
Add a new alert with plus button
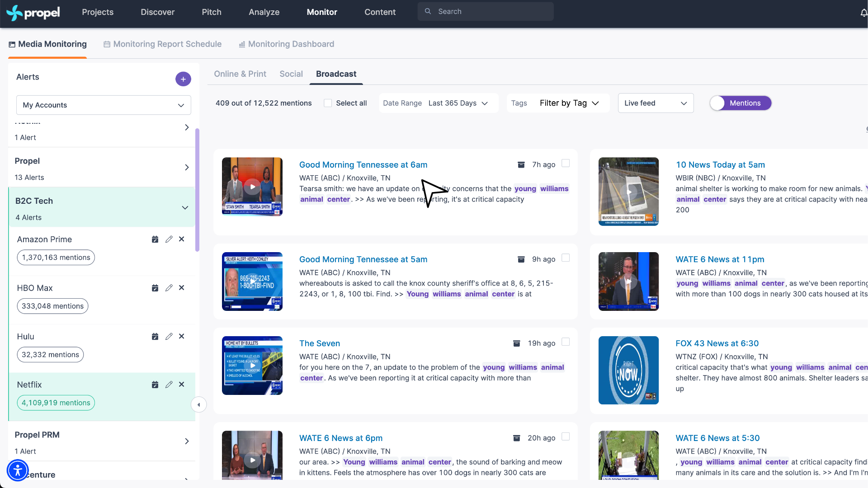click(x=183, y=79)
